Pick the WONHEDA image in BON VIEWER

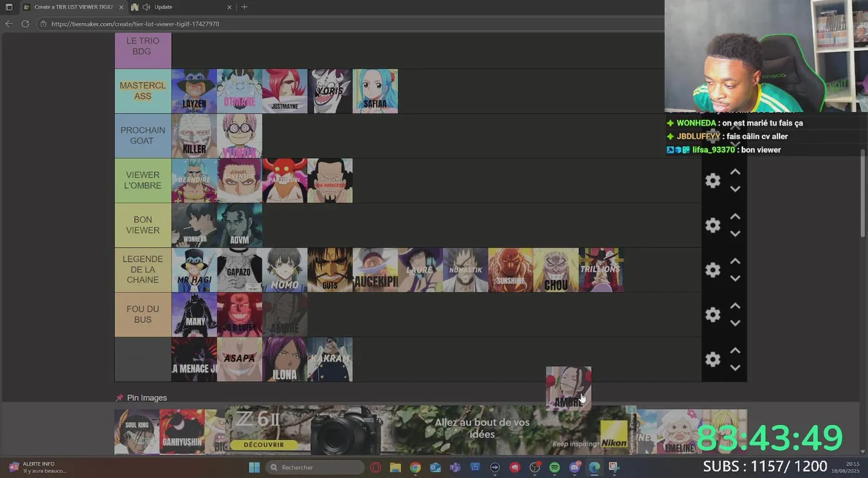195,225
